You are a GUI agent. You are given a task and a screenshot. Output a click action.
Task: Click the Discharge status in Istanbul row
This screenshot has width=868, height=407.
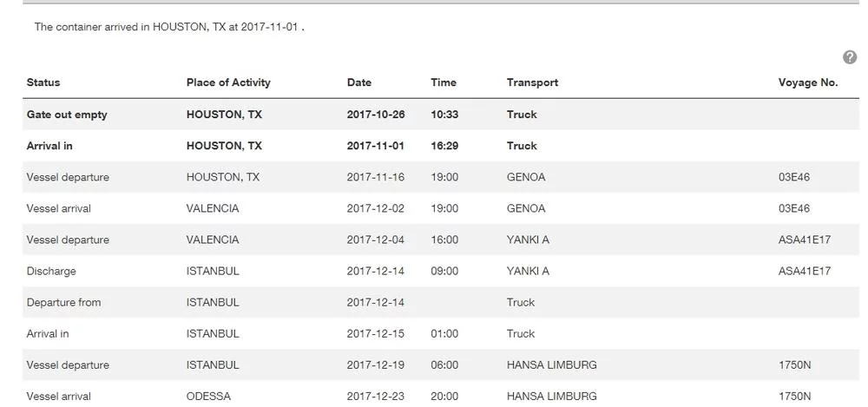(51, 271)
